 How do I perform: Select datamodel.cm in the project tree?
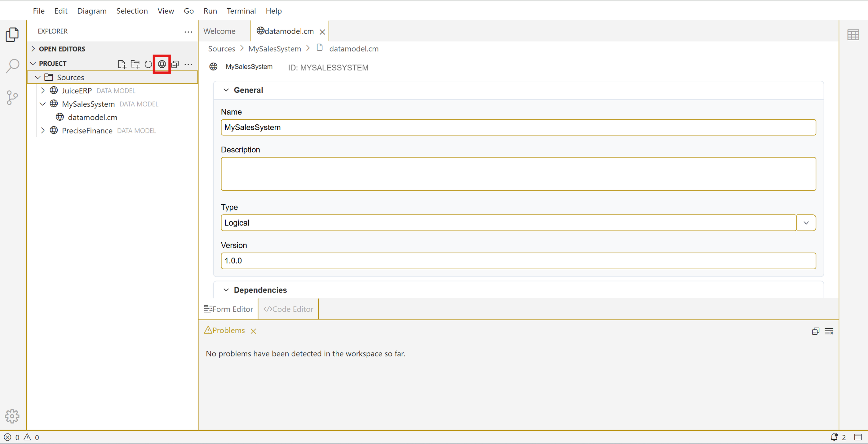(92, 117)
